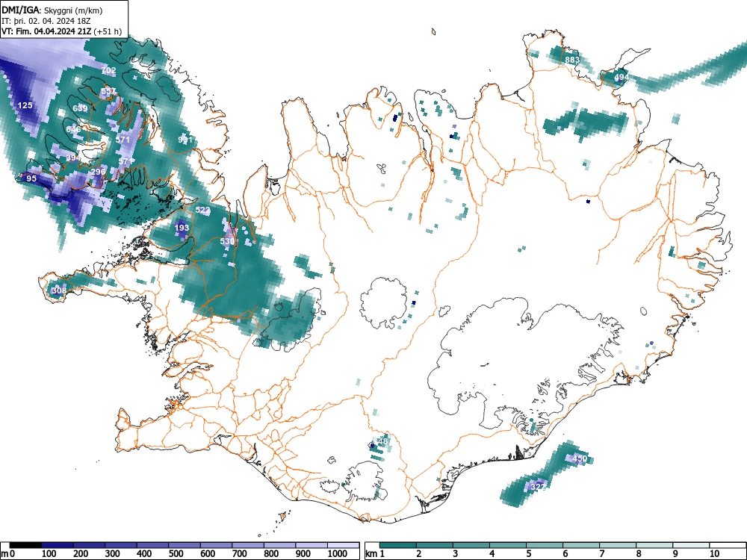Select the 6 tick label in the km legend
Screen dimensions: 747x560
565,554
